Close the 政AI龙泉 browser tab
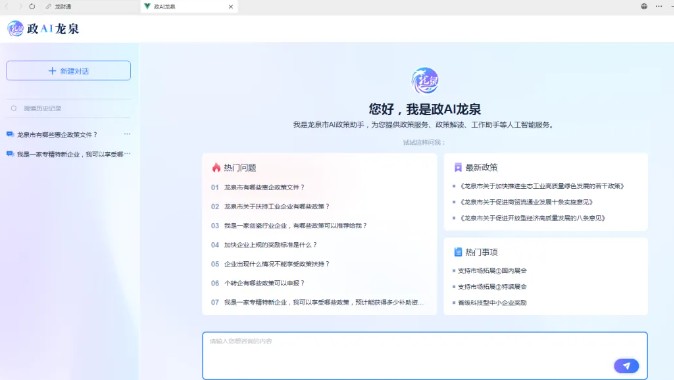This screenshot has height=380, width=674. (x=231, y=6)
